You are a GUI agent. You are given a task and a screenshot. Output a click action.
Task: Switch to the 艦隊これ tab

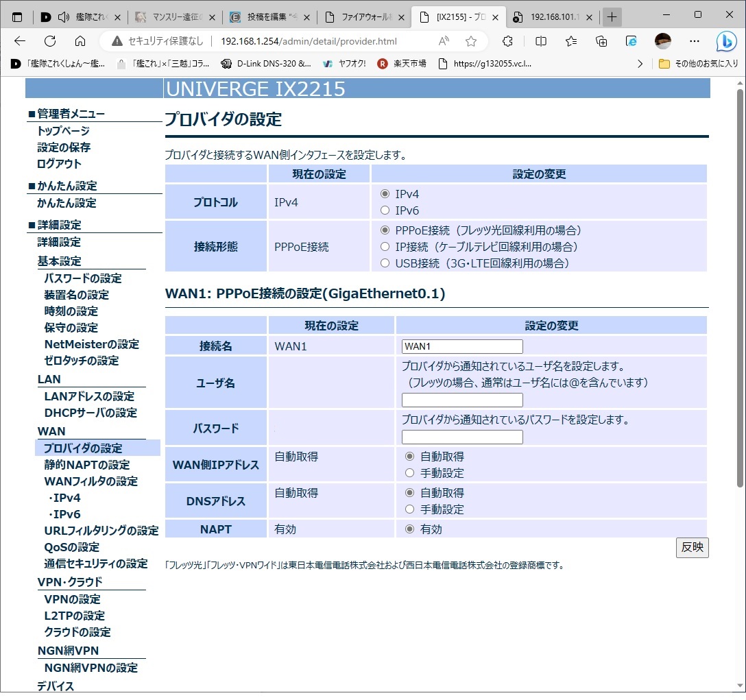81,18
